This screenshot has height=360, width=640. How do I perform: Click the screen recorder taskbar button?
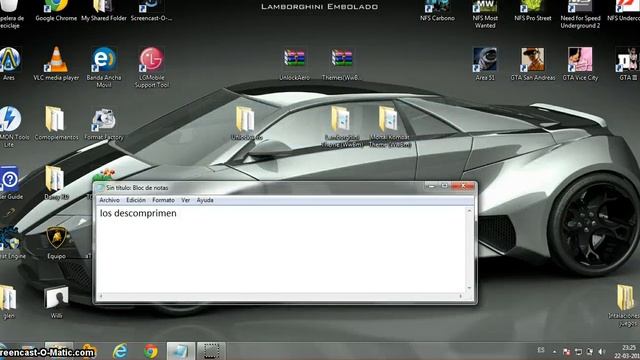pyautogui.click(x=211, y=351)
